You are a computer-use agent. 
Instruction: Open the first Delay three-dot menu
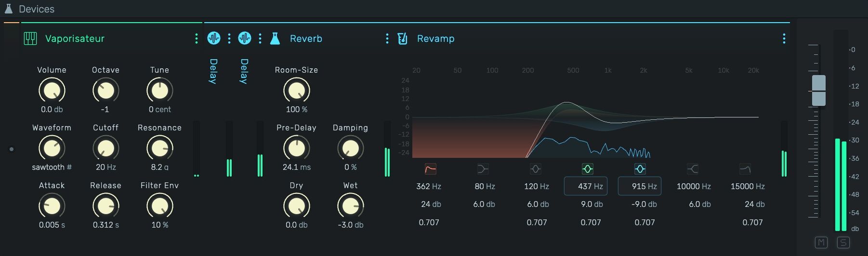[x=229, y=38]
